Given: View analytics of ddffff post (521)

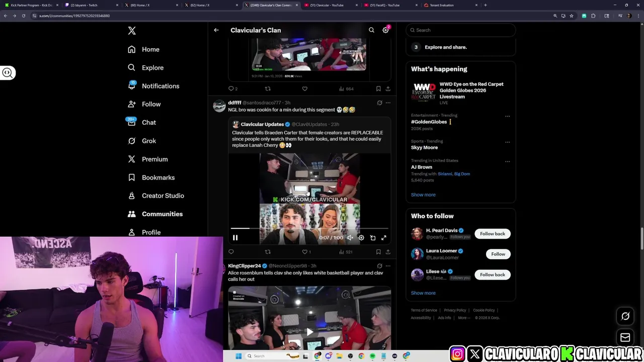Looking at the screenshot, I should (x=346, y=251).
